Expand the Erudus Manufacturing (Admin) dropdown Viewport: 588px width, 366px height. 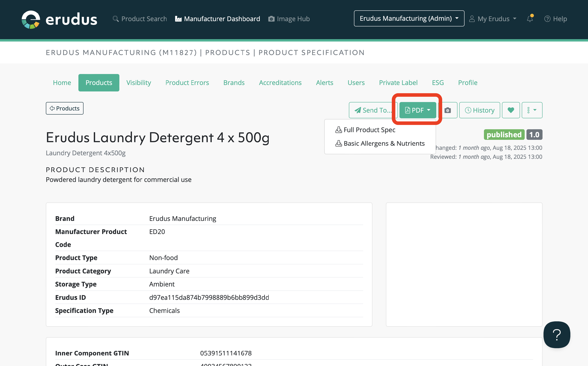coord(409,18)
